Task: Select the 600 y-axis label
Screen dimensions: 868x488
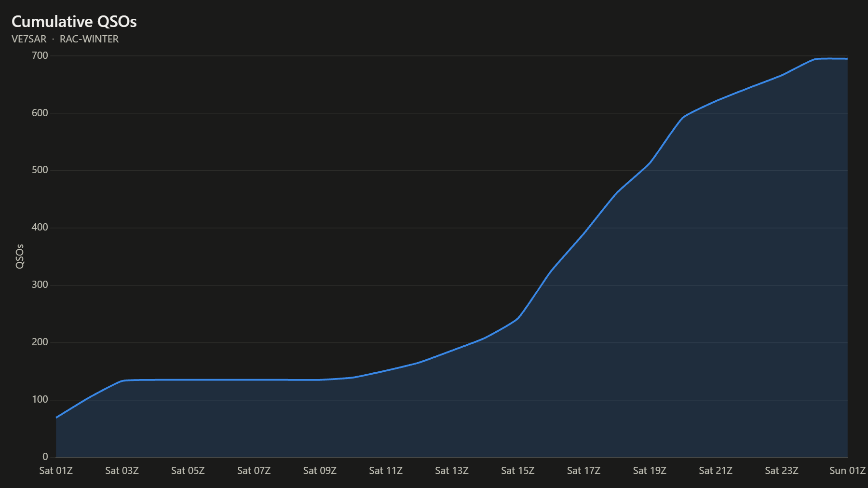Action: click(40, 113)
